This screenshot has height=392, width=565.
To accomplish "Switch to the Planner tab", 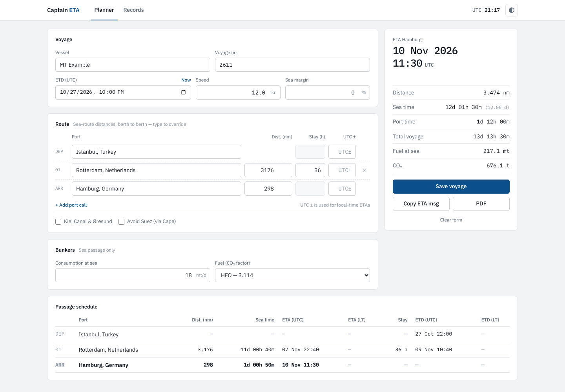I will coord(104,10).
